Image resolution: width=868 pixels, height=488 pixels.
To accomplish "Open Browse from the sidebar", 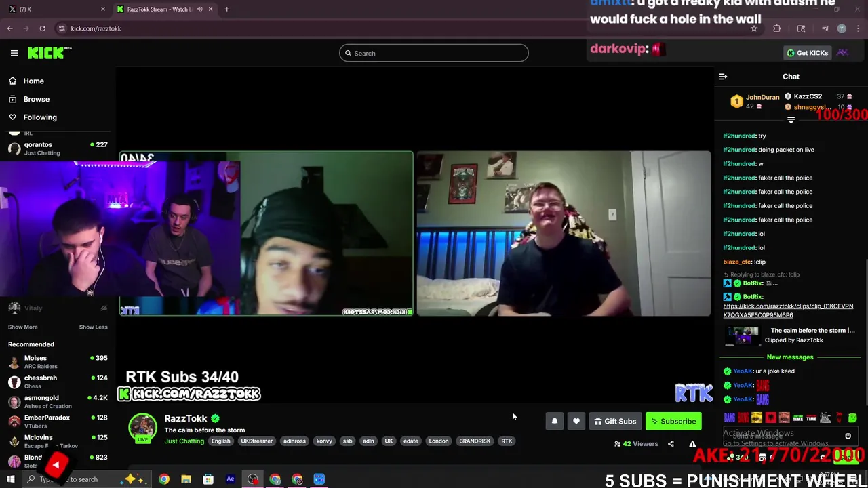I will point(36,99).
